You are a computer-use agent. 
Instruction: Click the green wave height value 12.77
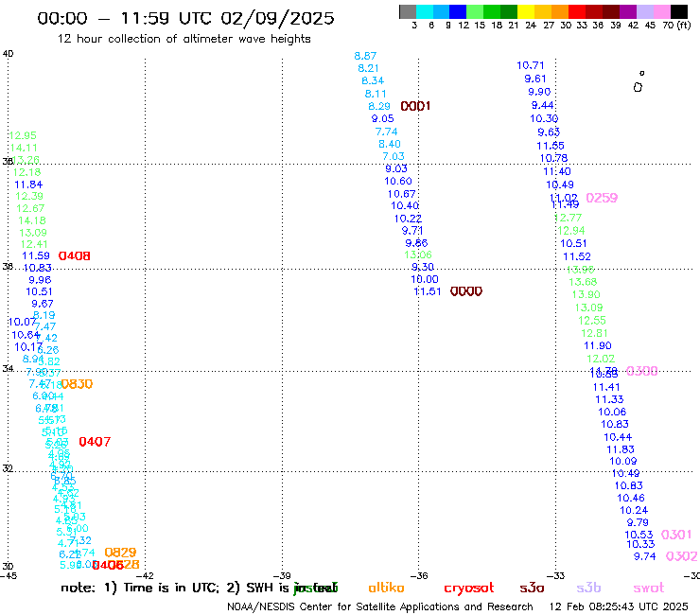569,218
